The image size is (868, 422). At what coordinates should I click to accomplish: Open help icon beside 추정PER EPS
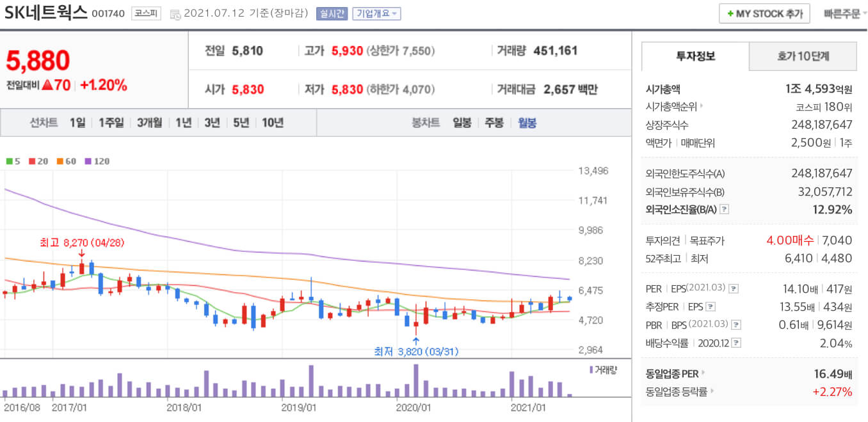click(x=710, y=307)
